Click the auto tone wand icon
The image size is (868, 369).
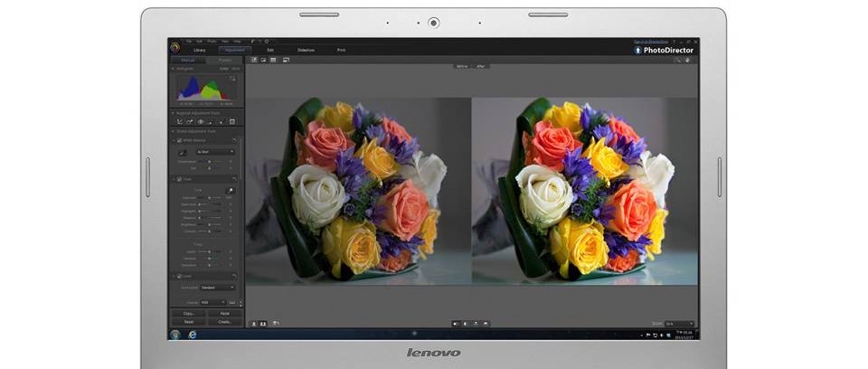(231, 191)
